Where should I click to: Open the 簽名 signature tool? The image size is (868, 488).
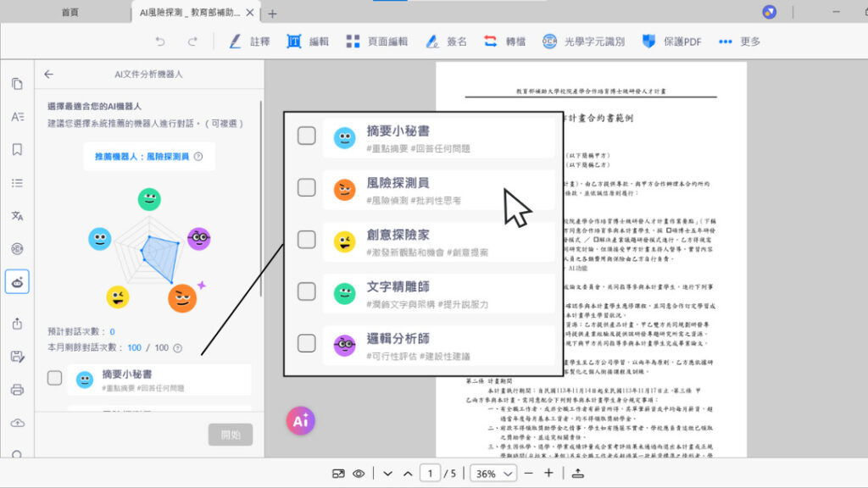point(446,42)
